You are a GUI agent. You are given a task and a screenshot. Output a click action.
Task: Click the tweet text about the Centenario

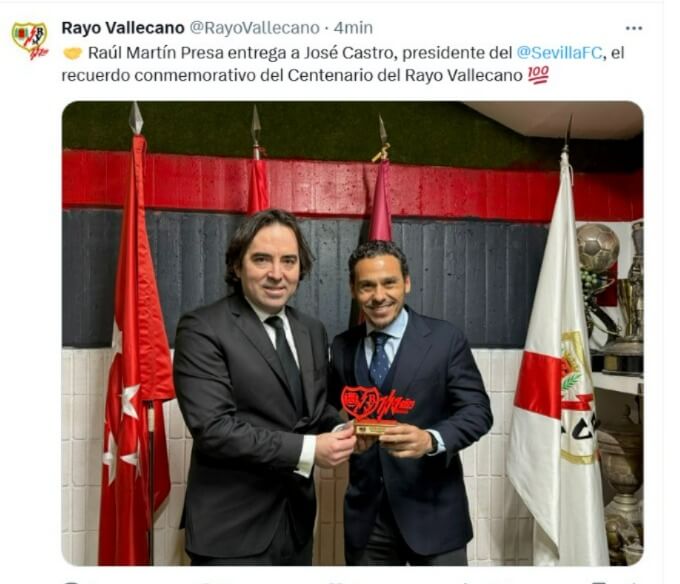tap(343, 64)
